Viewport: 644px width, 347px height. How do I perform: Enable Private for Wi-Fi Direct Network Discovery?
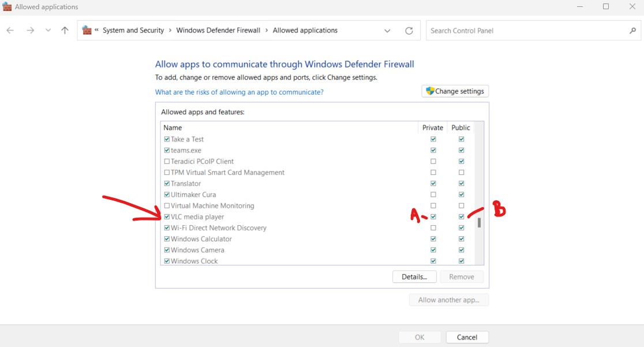point(433,227)
